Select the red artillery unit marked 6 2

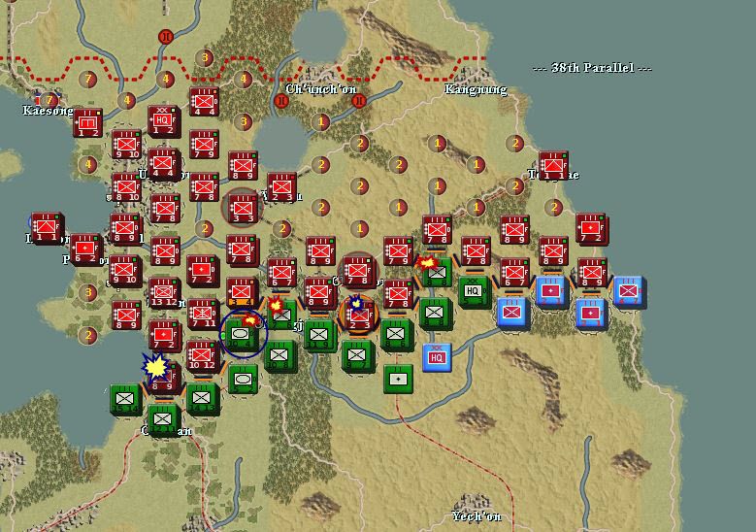point(85,249)
